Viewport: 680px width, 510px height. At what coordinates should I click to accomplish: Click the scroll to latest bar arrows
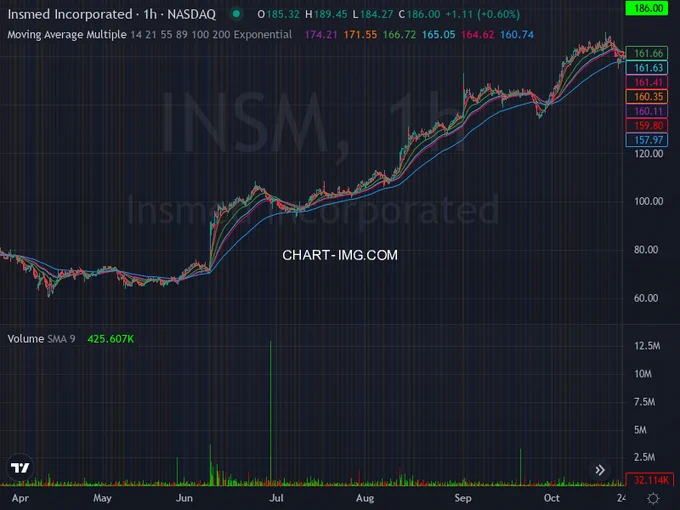[x=601, y=469]
